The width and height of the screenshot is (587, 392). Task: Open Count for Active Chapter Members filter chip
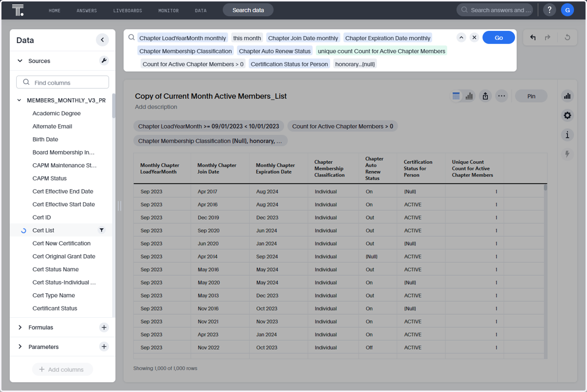[342, 126]
